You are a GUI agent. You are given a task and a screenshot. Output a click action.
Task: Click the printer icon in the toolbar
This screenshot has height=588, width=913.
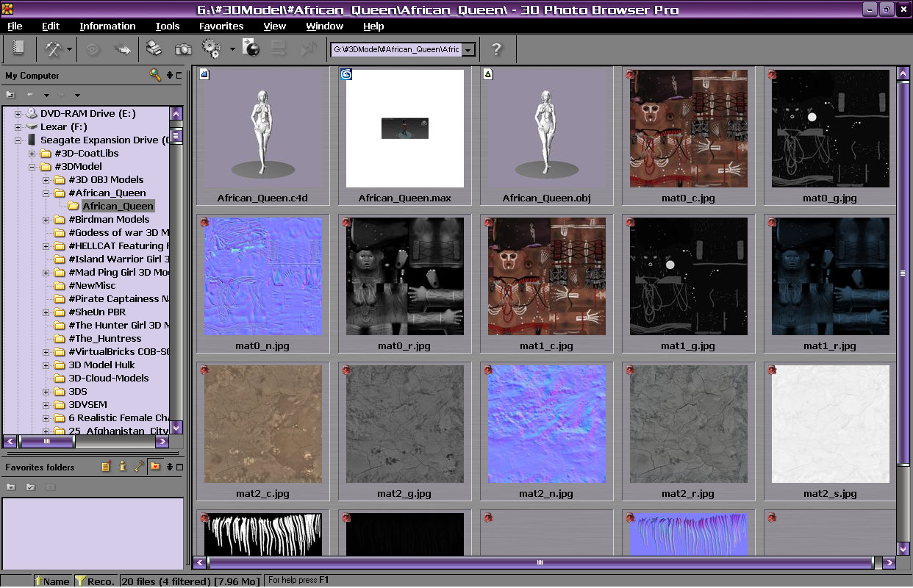[x=154, y=49]
